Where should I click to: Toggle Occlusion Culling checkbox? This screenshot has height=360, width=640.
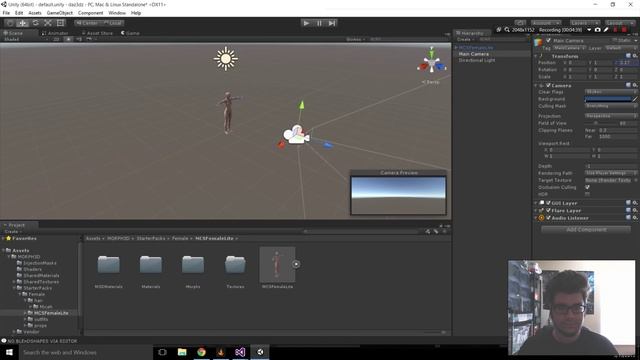tap(587, 187)
